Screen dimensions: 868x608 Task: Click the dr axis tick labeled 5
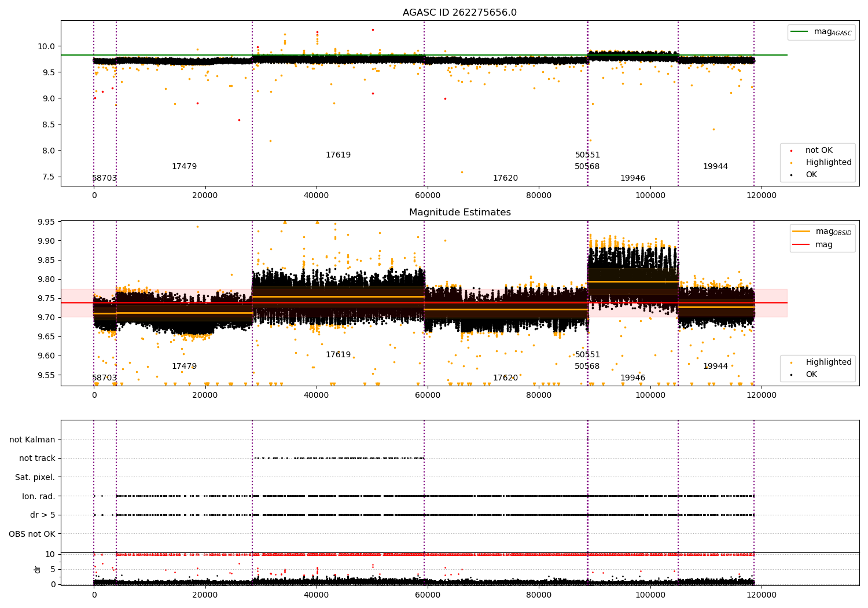tap(53, 569)
